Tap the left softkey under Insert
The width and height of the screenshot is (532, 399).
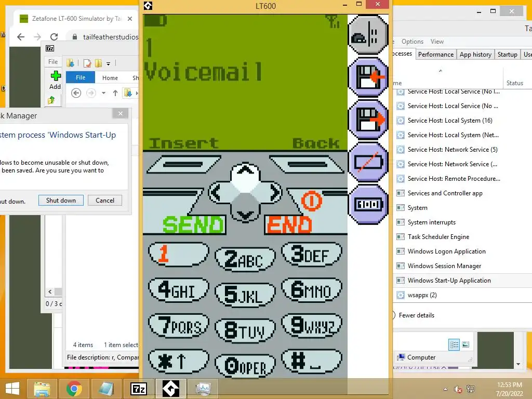click(x=183, y=165)
